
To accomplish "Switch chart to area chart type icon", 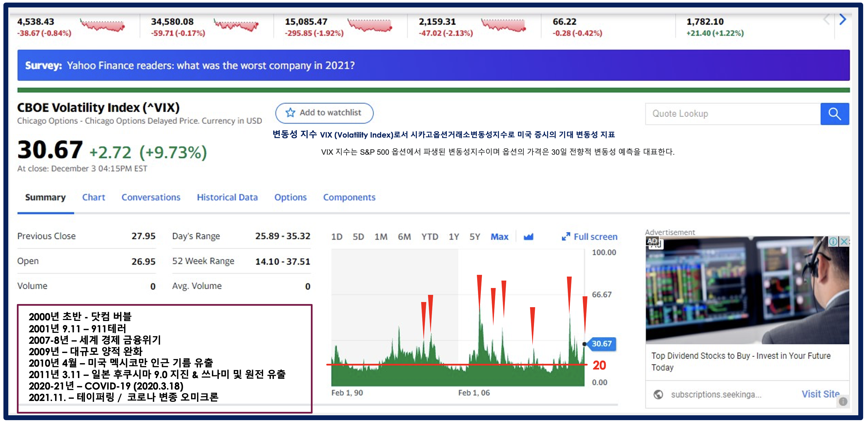I will point(528,237).
